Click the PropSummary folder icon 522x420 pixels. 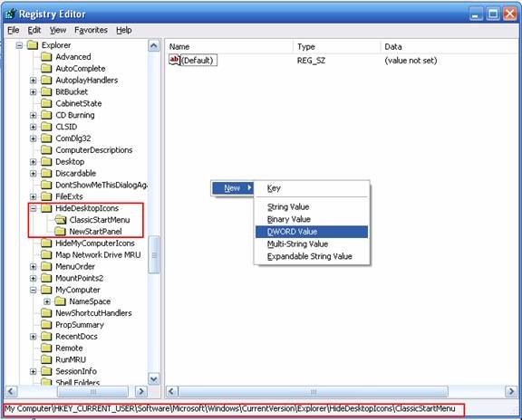pos(46,325)
